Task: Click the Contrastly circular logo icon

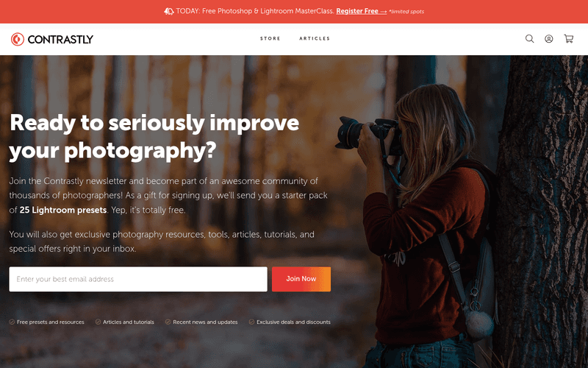Action: [17, 39]
